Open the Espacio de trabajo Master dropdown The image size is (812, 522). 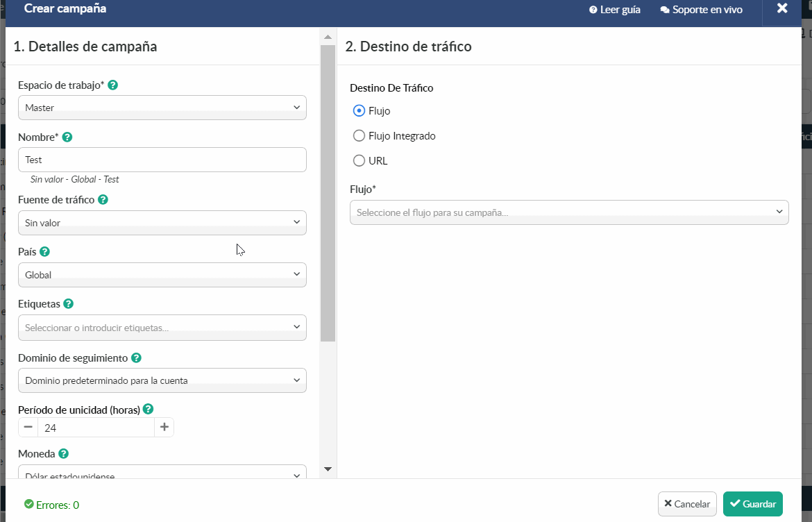pyautogui.click(x=162, y=108)
